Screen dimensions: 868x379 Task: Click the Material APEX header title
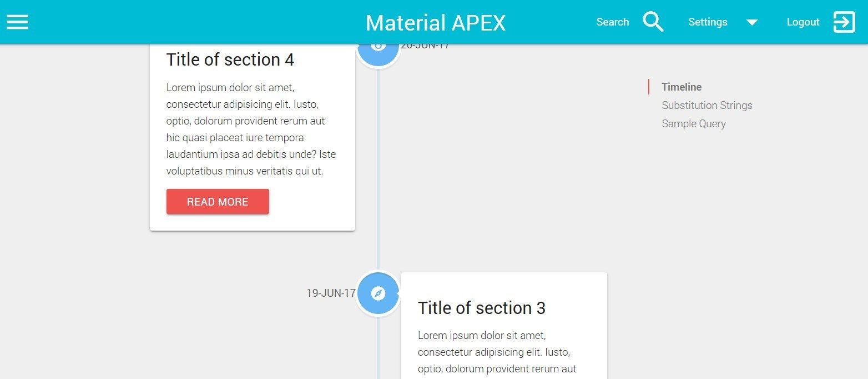(x=436, y=23)
